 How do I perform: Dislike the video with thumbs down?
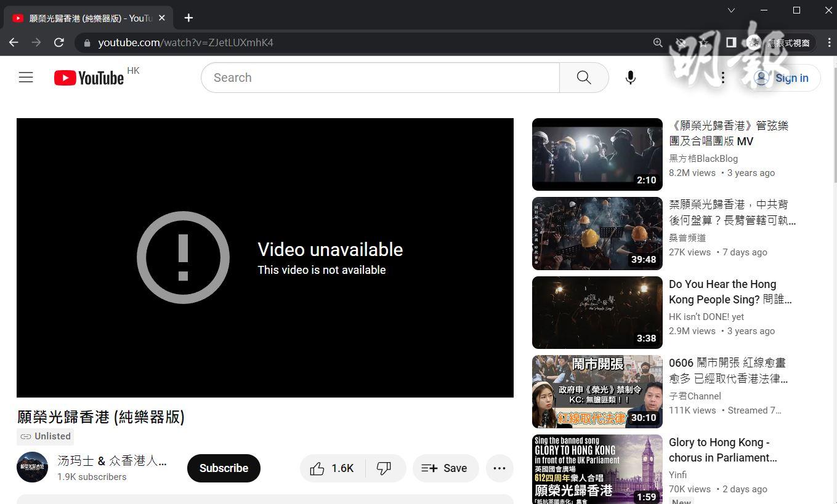384,468
